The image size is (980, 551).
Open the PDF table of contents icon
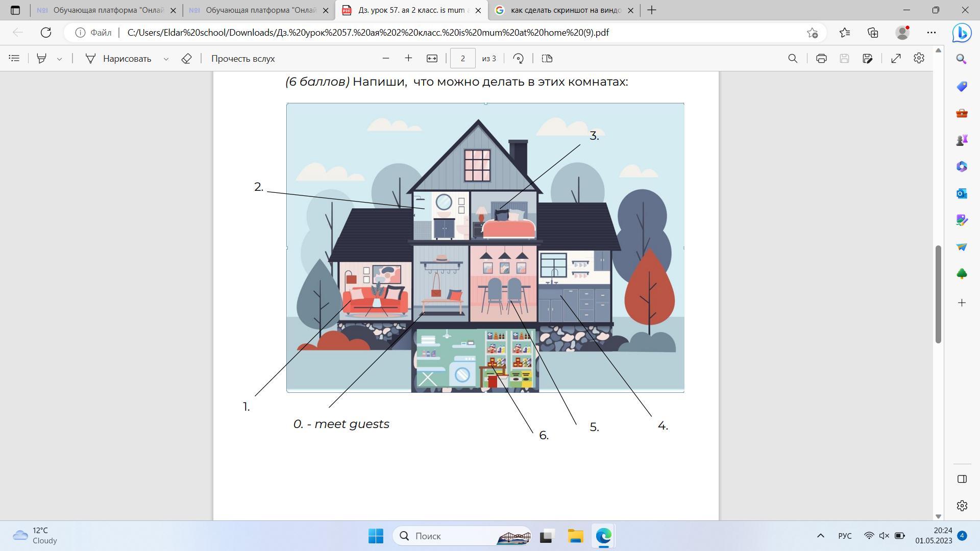coord(14,58)
